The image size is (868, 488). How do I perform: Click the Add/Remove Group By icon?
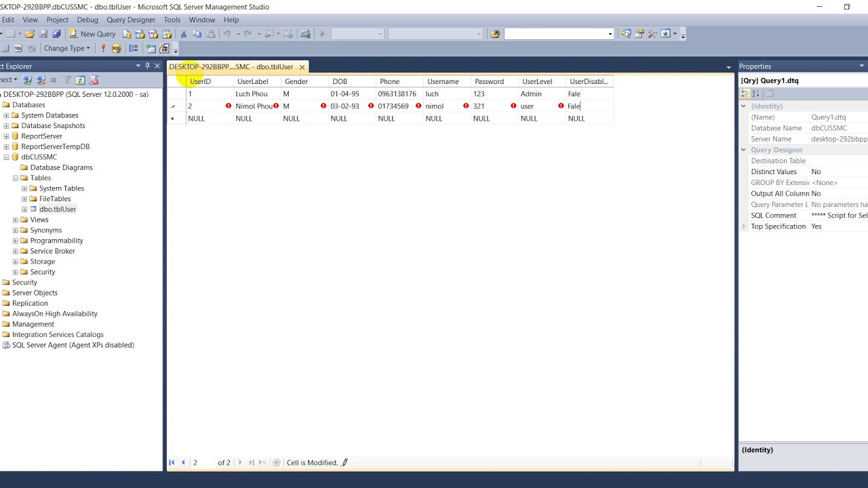pos(134,48)
